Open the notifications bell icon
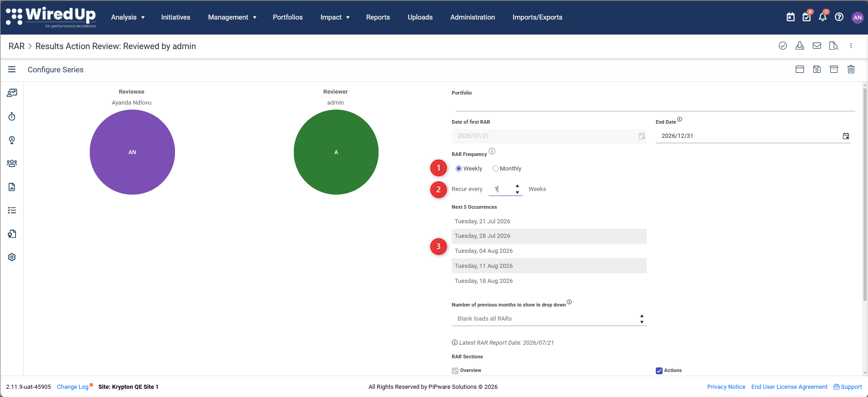Viewport: 868px width, 397px height. 823,17
